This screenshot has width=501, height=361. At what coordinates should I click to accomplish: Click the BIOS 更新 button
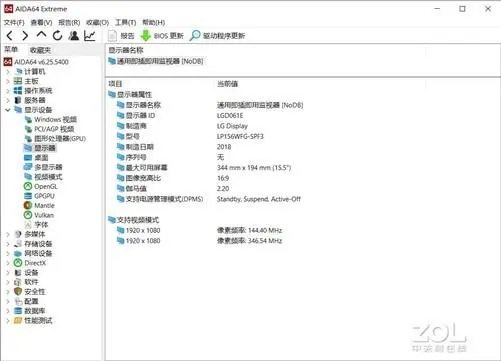[x=162, y=36]
